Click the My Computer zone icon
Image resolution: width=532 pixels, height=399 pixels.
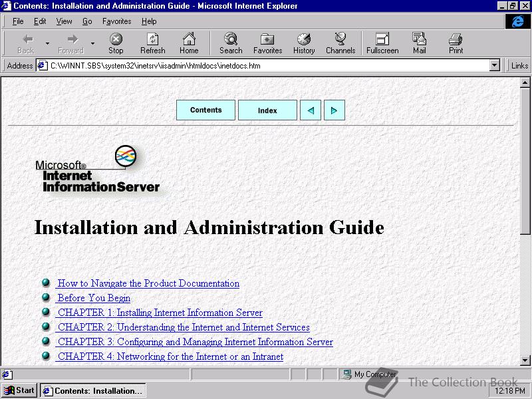click(347, 374)
